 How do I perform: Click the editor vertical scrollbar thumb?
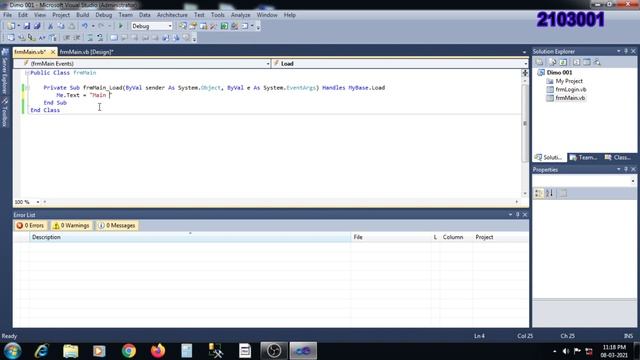(x=525, y=123)
